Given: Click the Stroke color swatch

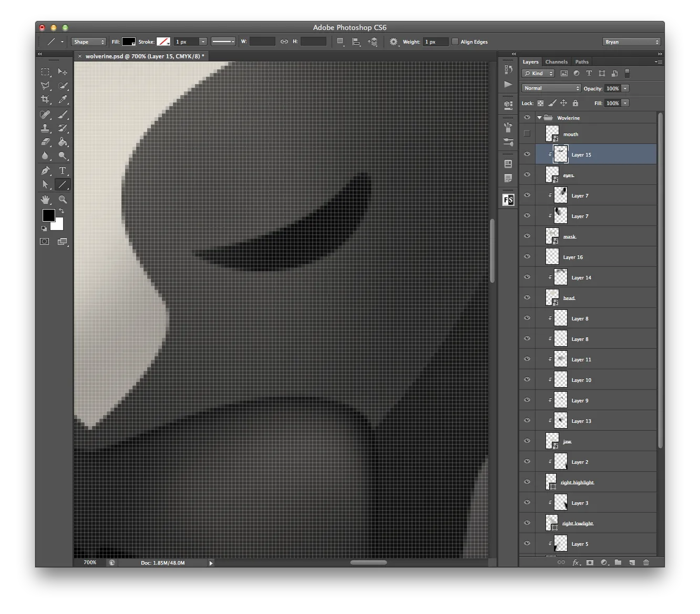Looking at the screenshot, I should 163,41.
